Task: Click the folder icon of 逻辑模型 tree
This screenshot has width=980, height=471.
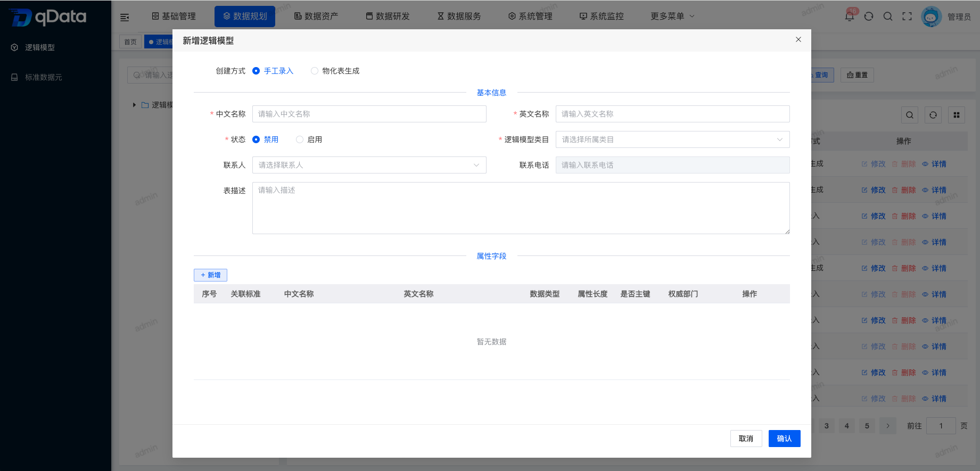Action: click(145, 105)
